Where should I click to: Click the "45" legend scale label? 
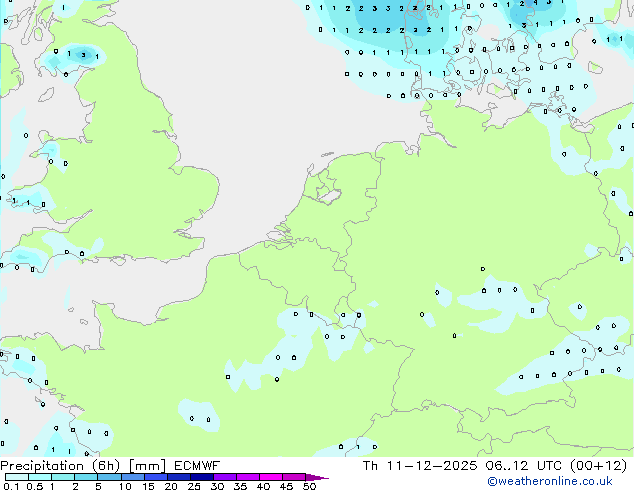(x=286, y=486)
